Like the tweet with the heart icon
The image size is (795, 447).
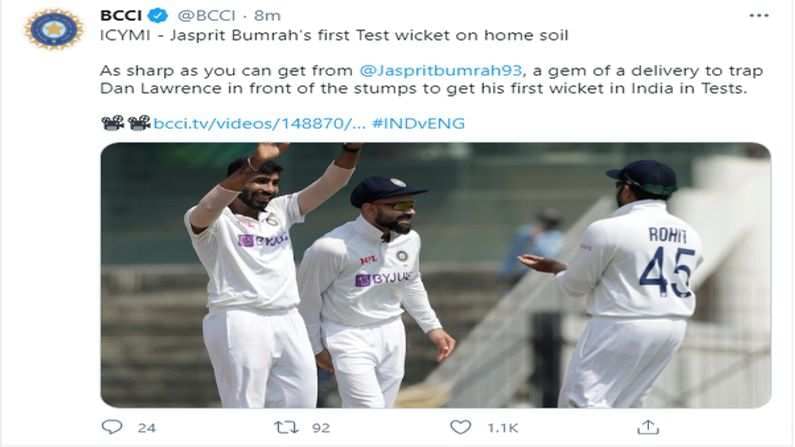coord(460,427)
